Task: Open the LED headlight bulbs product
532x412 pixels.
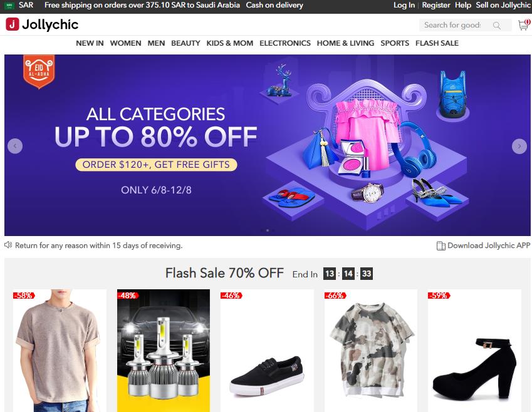Action: pyautogui.click(x=164, y=350)
